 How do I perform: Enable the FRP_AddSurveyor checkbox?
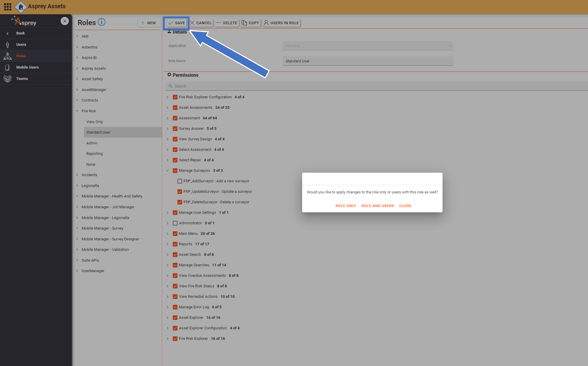point(180,181)
